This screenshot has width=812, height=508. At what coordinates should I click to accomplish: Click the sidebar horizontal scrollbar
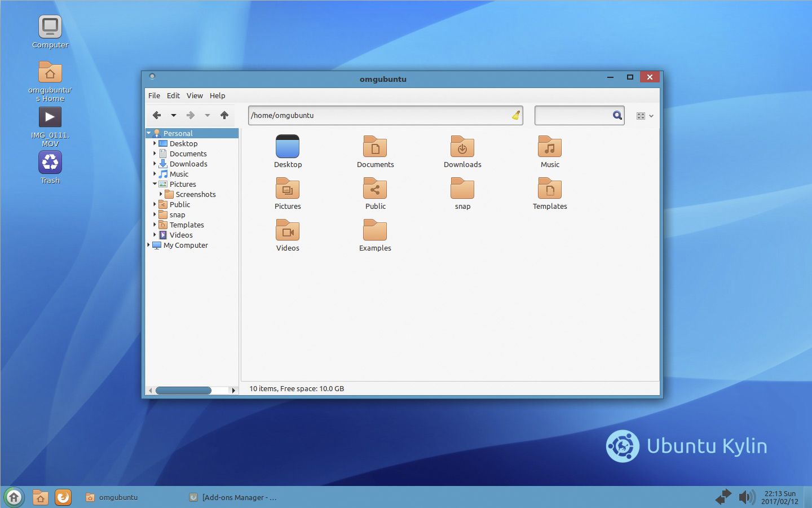(x=183, y=390)
